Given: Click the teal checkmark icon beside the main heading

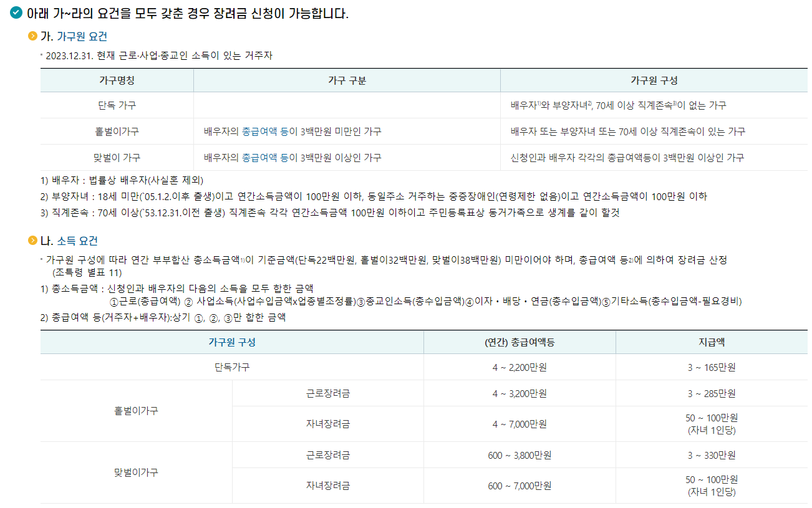Looking at the screenshot, I should [16, 13].
